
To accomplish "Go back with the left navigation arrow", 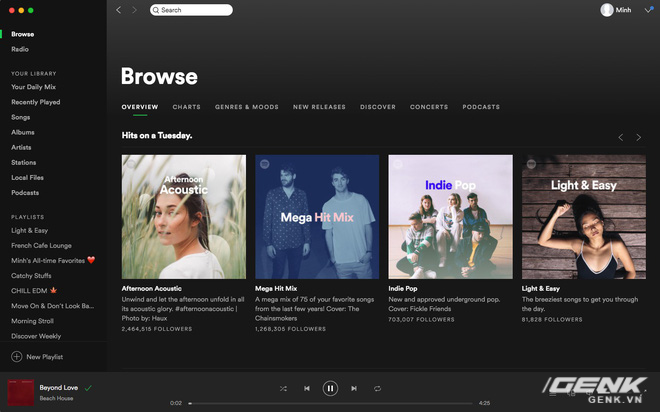I will coord(119,10).
